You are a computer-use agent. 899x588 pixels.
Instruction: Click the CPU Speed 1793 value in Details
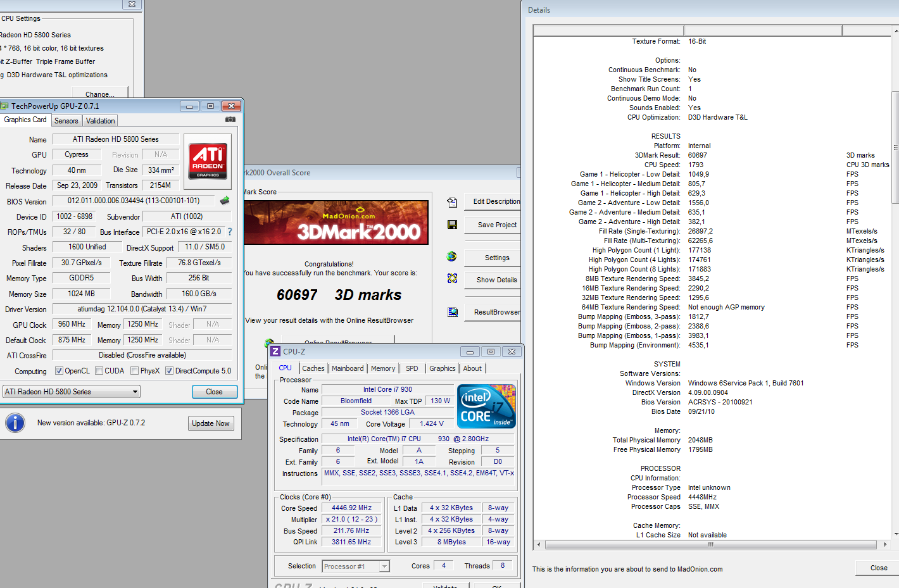click(x=696, y=165)
